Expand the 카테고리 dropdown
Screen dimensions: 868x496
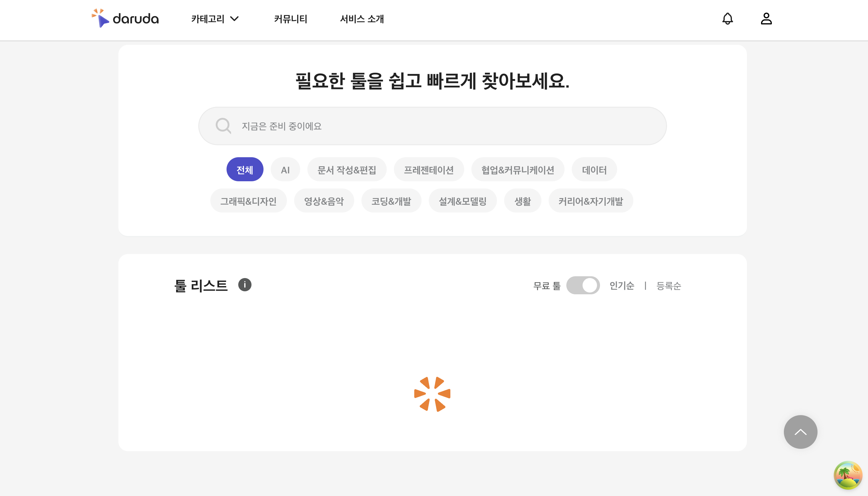(x=215, y=19)
